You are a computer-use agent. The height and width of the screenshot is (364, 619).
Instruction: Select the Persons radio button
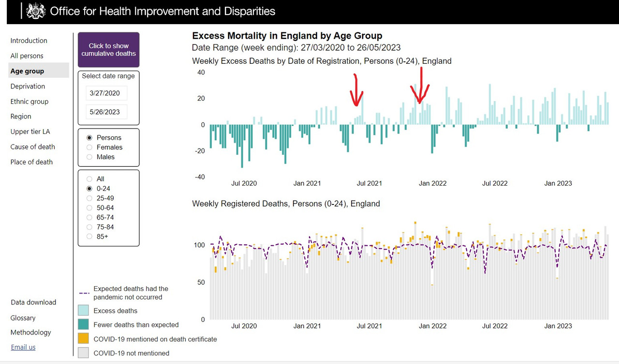point(89,138)
